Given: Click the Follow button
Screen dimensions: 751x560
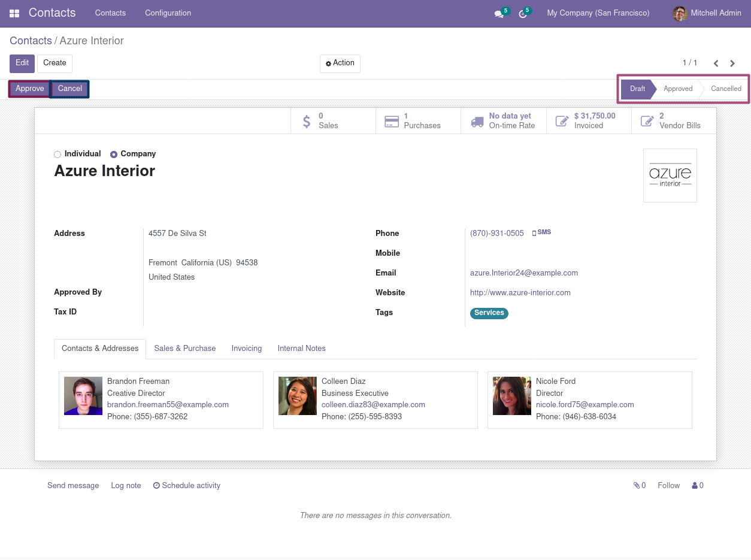Looking at the screenshot, I should coord(669,486).
